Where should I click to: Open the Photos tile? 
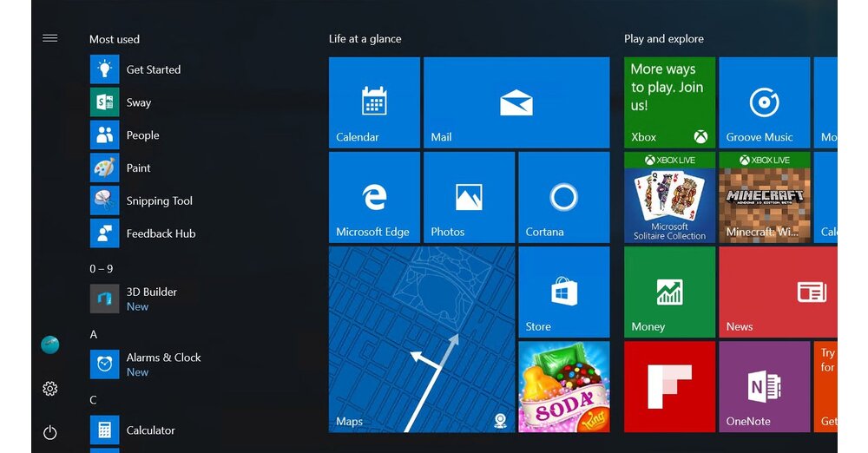469,197
